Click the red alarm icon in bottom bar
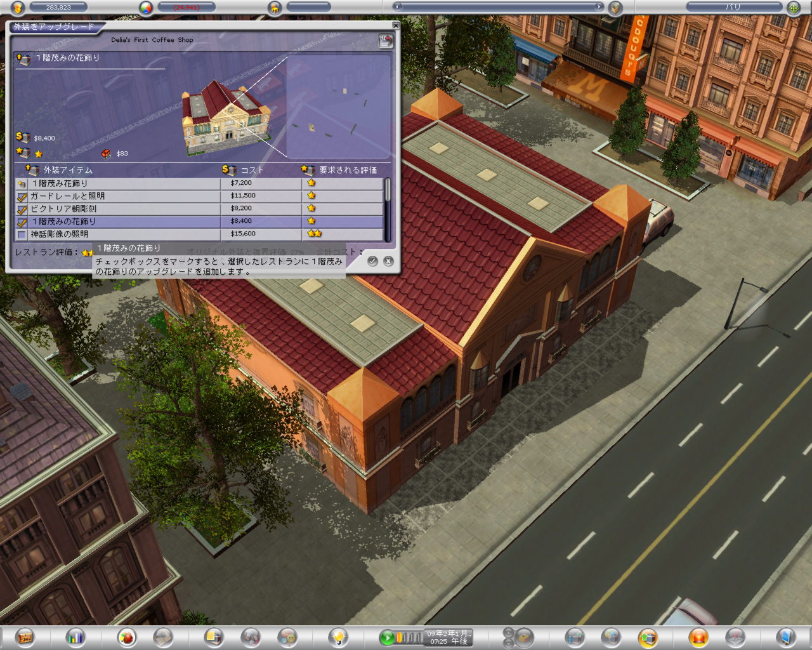 click(x=698, y=637)
